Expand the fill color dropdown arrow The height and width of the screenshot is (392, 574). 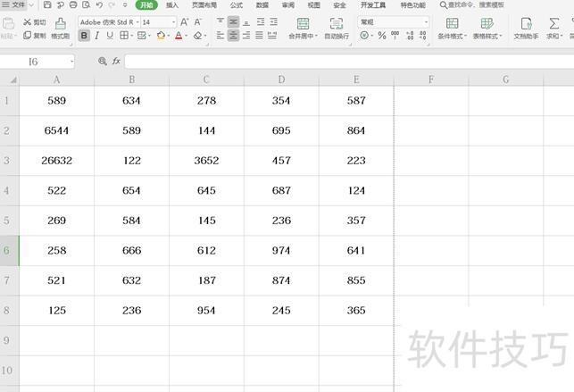[x=168, y=36]
